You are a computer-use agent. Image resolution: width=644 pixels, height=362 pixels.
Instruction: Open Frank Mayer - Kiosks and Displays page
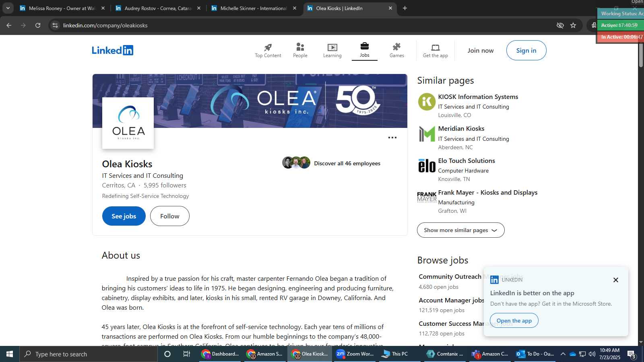point(487,193)
